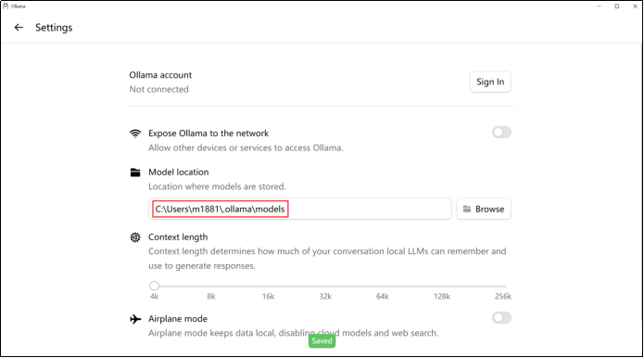Click the Wi-Fi icon beside Expose Ollama
The image size is (644, 358).
pos(135,134)
